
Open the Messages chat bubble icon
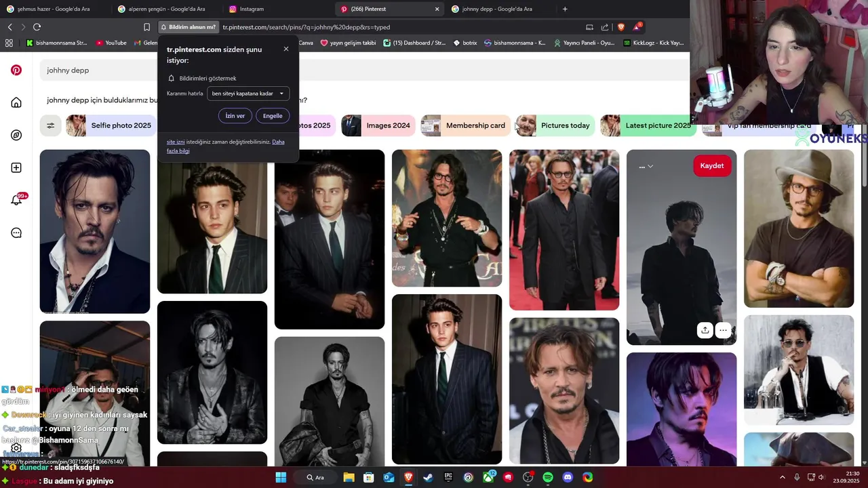(x=16, y=232)
